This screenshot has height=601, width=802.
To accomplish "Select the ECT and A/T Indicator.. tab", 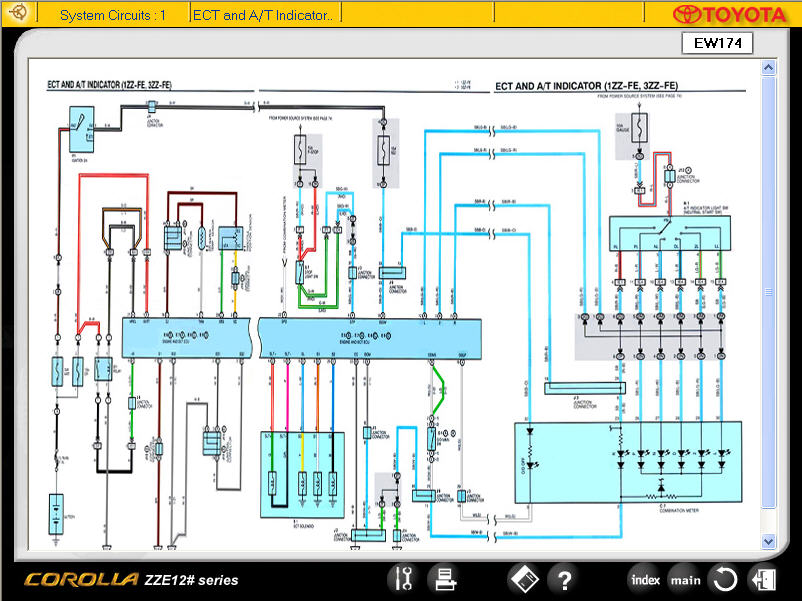I will pyautogui.click(x=264, y=15).
